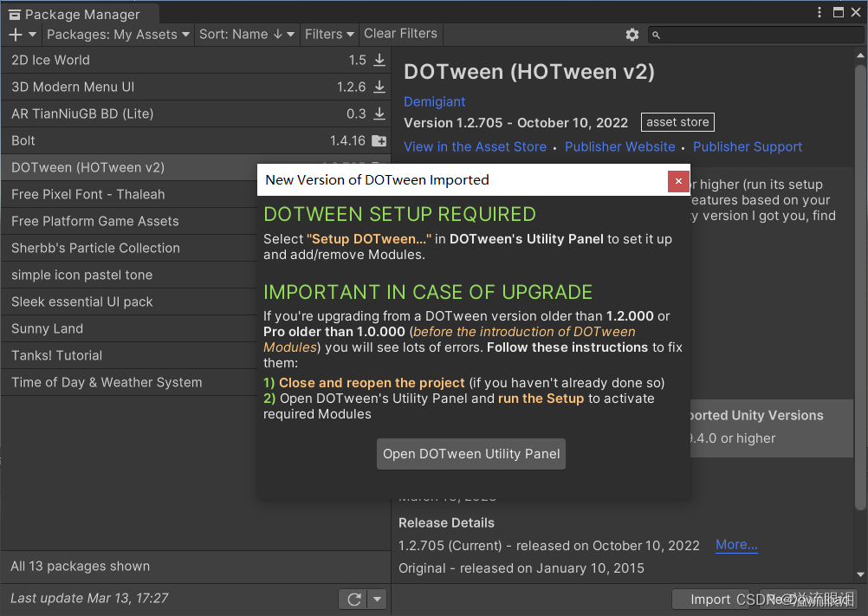The width and height of the screenshot is (868, 616).
Task: Open Package Manager settings gear
Action: tap(632, 35)
